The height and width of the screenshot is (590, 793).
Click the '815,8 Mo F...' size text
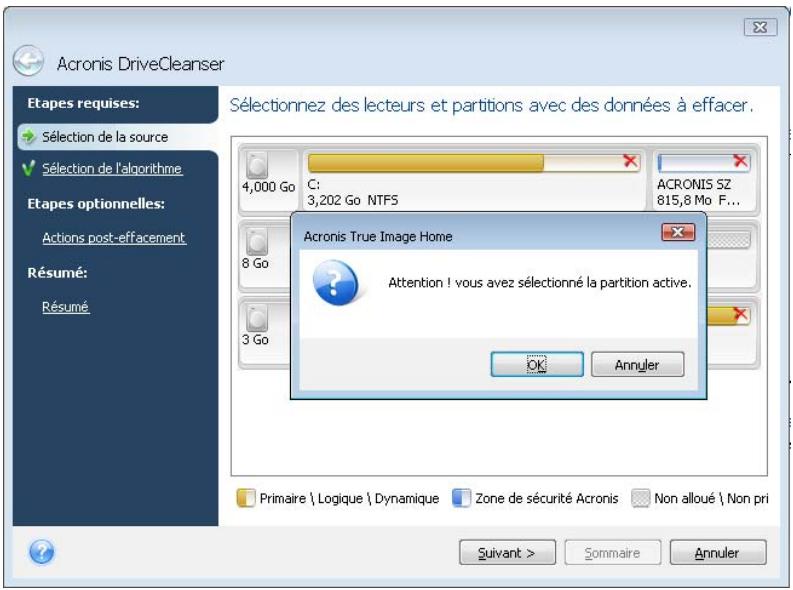(x=698, y=200)
